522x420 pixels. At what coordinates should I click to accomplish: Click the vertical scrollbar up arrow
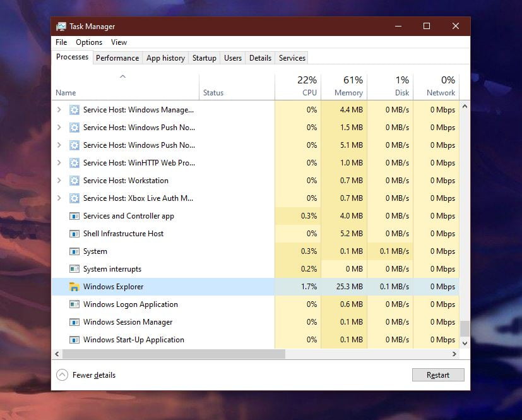(x=465, y=107)
